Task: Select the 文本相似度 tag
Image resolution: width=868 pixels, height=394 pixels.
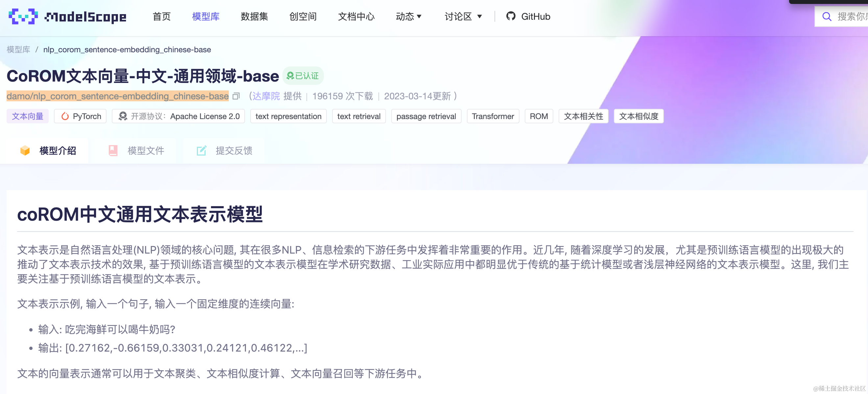Action: pyautogui.click(x=638, y=116)
